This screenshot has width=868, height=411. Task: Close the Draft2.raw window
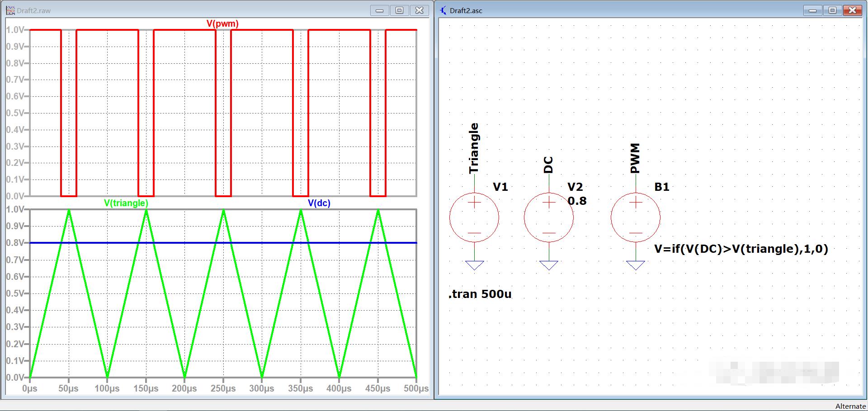(x=420, y=10)
